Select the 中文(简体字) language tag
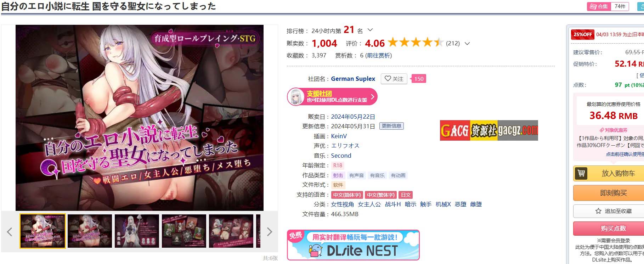The width and height of the screenshot is (644, 264). (347, 195)
